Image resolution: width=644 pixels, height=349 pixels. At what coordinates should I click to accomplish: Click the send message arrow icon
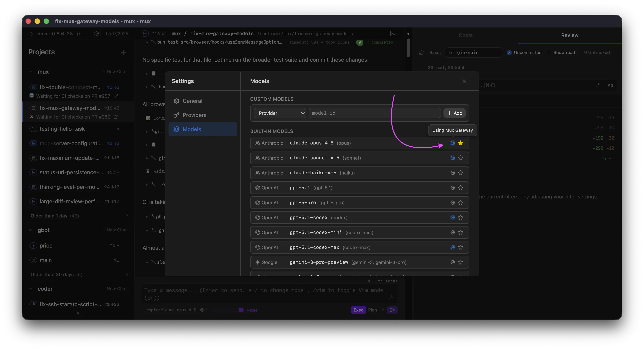coord(392,310)
